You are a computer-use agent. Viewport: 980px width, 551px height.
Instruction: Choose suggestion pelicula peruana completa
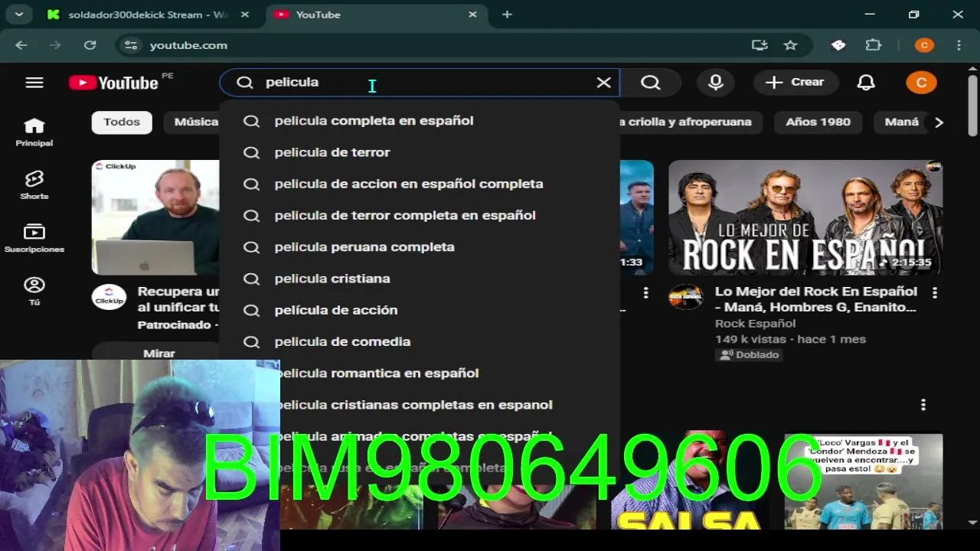click(420, 247)
